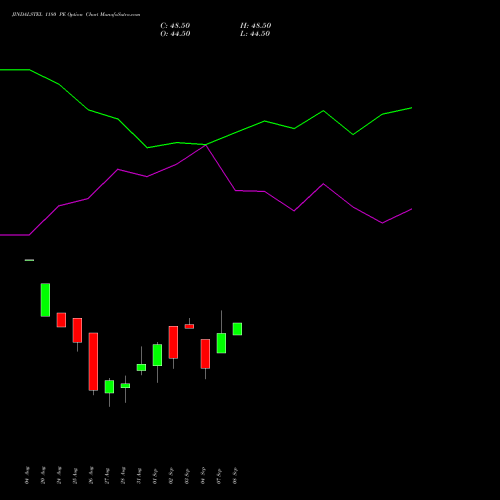
Task: Click the 31 Aug date axis label
Action: click(139, 476)
